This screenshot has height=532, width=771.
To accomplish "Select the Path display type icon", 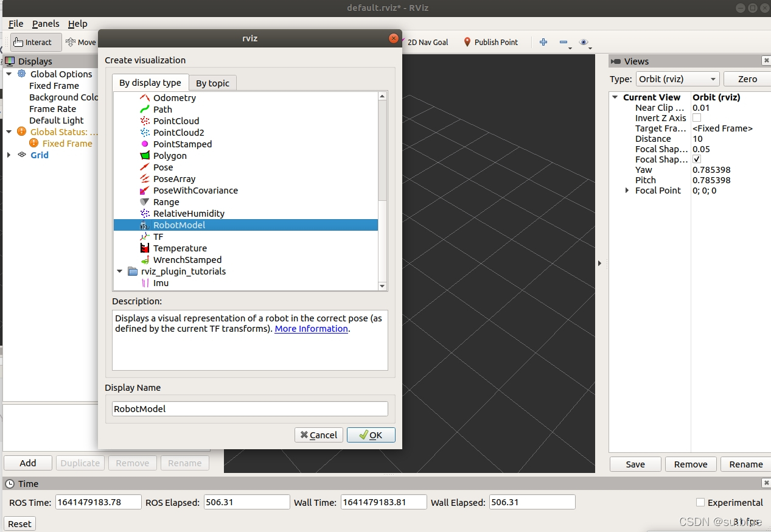I will 145,109.
